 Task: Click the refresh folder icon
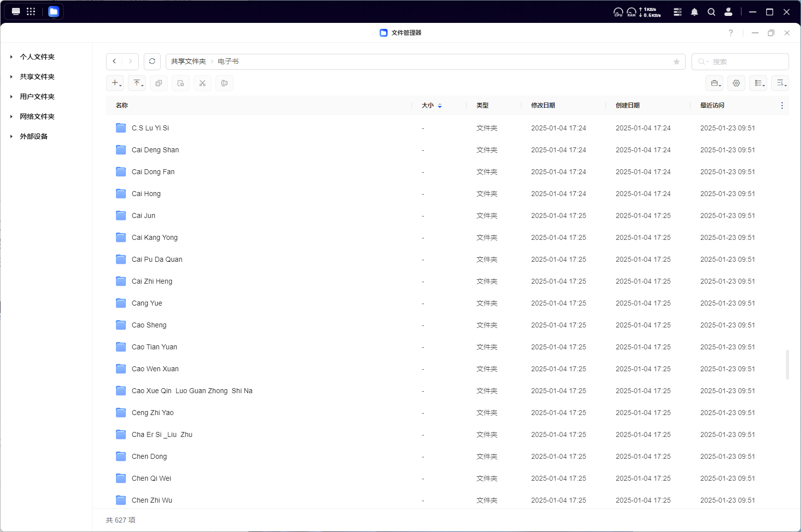coord(152,61)
